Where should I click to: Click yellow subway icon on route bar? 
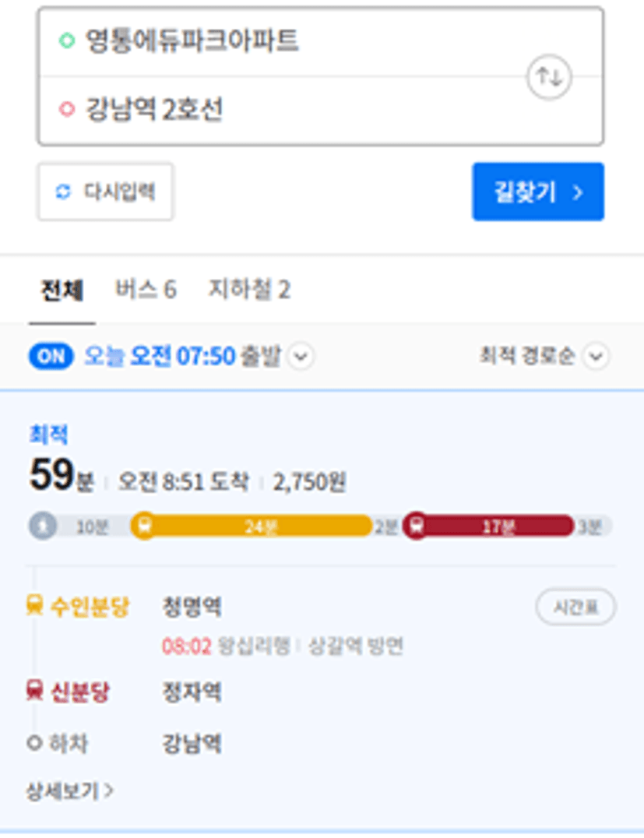(144, 526)
